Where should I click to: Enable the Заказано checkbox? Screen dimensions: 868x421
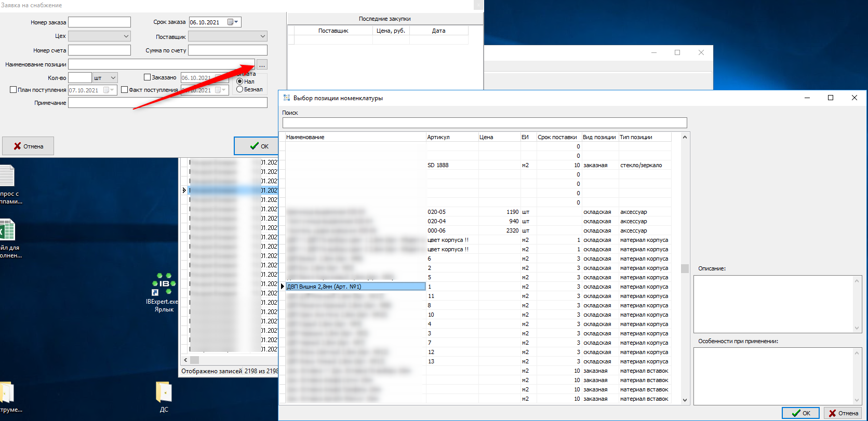pos(147,77)
